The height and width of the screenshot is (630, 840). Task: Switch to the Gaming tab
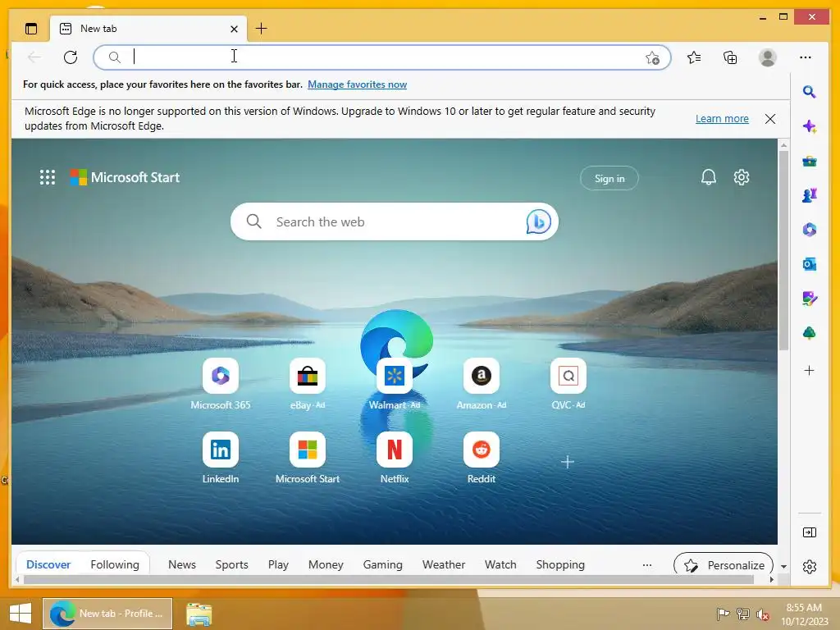382,564
